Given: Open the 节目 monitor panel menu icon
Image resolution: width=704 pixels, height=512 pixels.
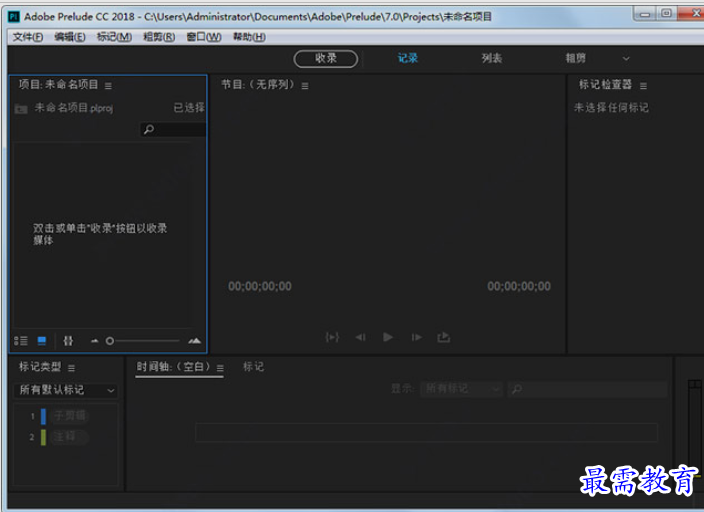Looking at the screenshot, I should [x=305, y=85].
